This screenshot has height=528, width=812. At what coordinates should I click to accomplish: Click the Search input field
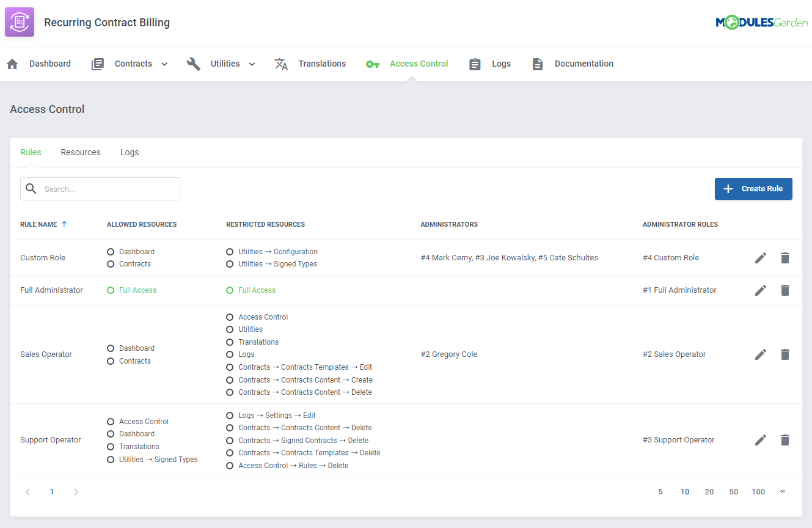[x=100, y=189]
